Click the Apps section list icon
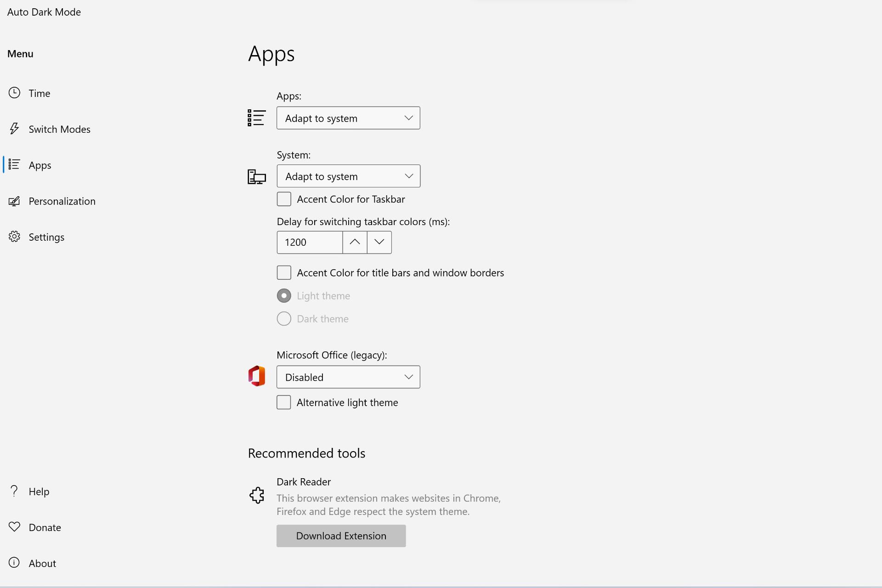This screenshot has width=882, height=588. coord(256,118)
